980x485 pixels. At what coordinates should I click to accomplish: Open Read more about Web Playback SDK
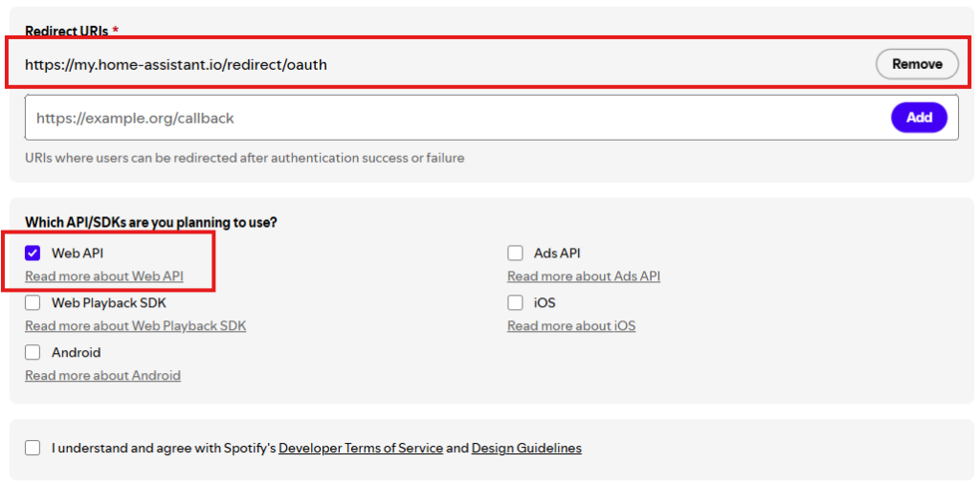coord(135,326)
